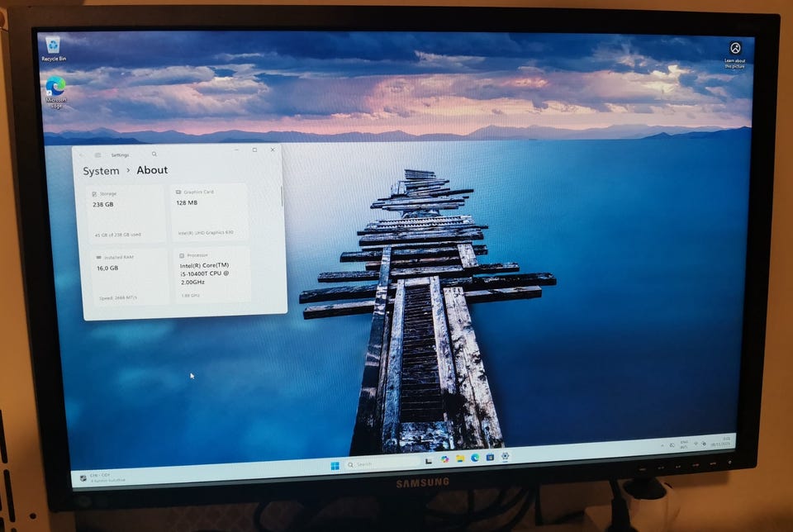Image resolution: width=793 pixels, height=532 pixels.
Task: Launch Microsoft Edge from the taskbar
Action: 476,458
